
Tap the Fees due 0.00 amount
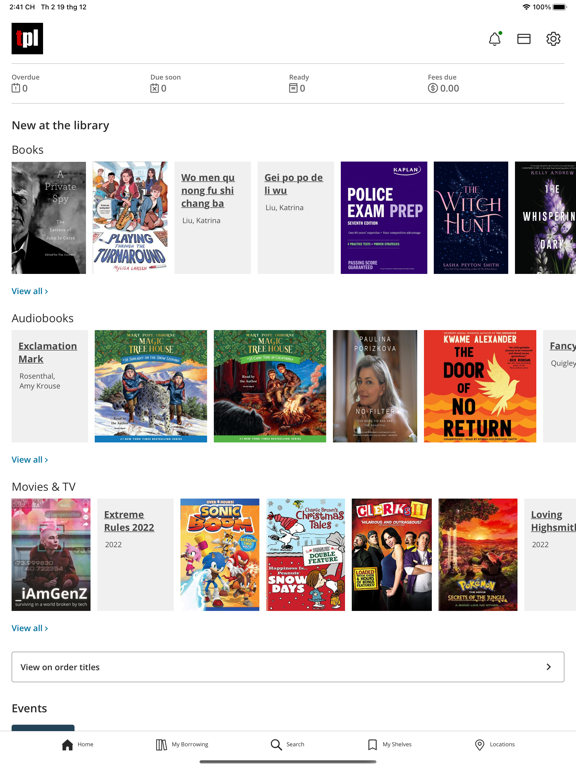tap(450, 89)
